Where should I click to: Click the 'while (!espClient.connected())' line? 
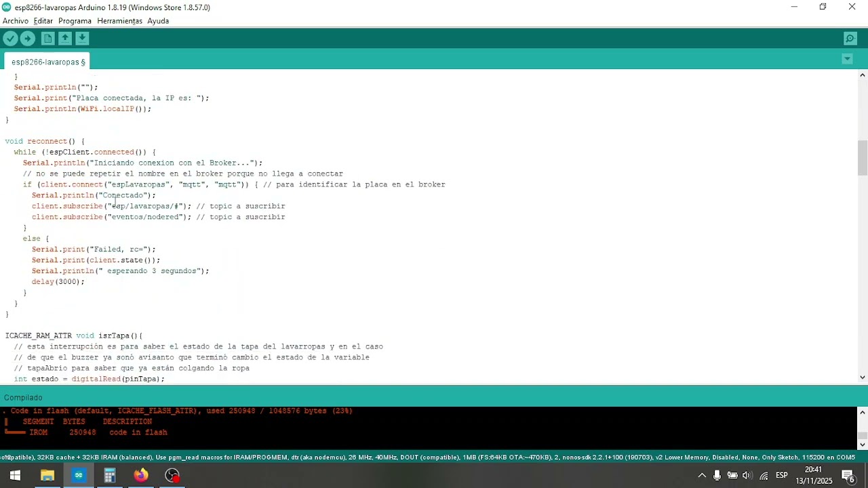(85, 152)
